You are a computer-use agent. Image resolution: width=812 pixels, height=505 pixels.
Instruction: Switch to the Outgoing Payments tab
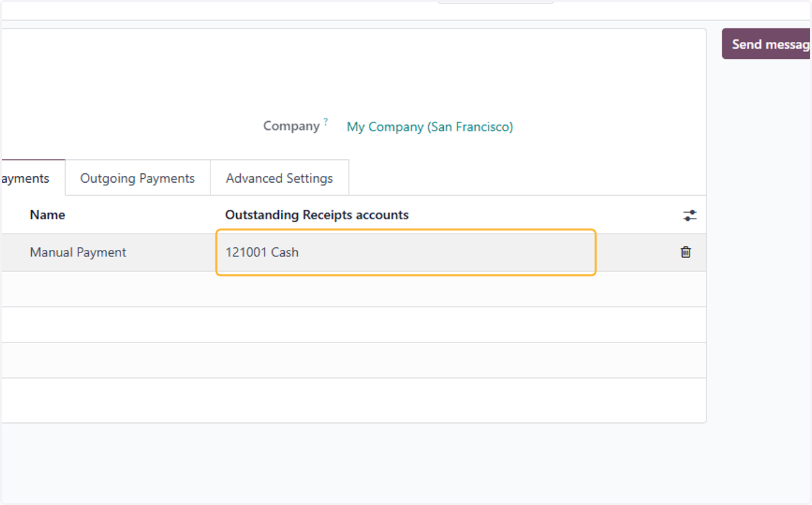137,178
